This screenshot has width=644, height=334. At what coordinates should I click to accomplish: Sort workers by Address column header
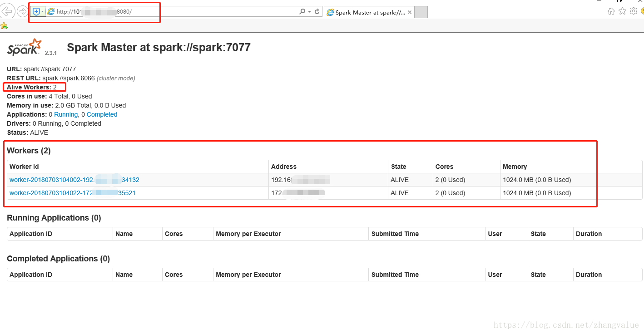284,167
